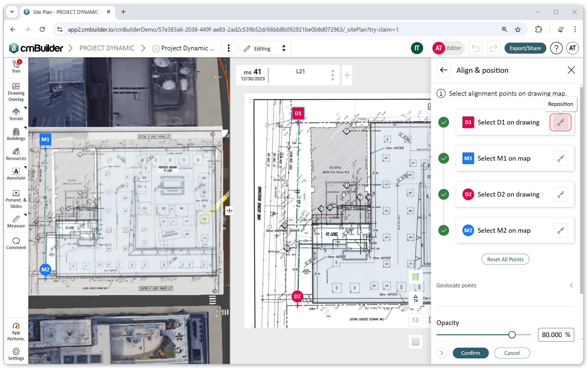Click the Align panel scrollbar
The height and width of the screenshot is (368, 588).
pyautogui.click(x=581, y=190)
